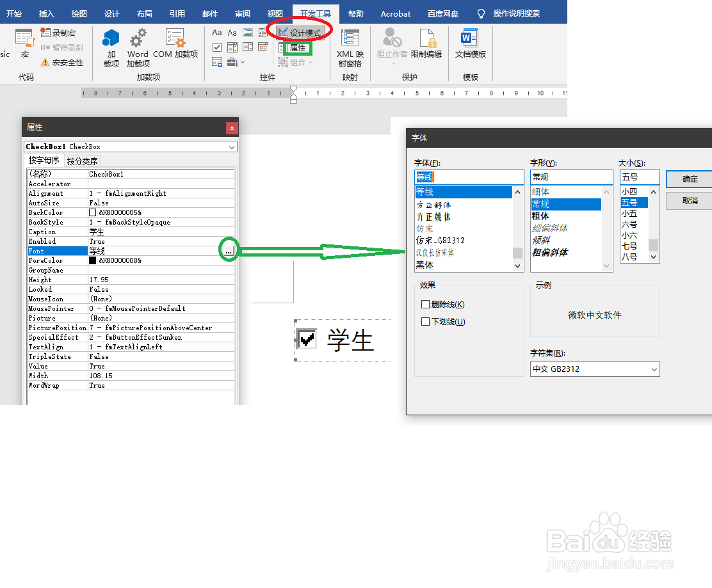This screenshot has width=712, height=588.
Task: Switch to 按字母序 tab in properties
Action: tap(44, 160)
